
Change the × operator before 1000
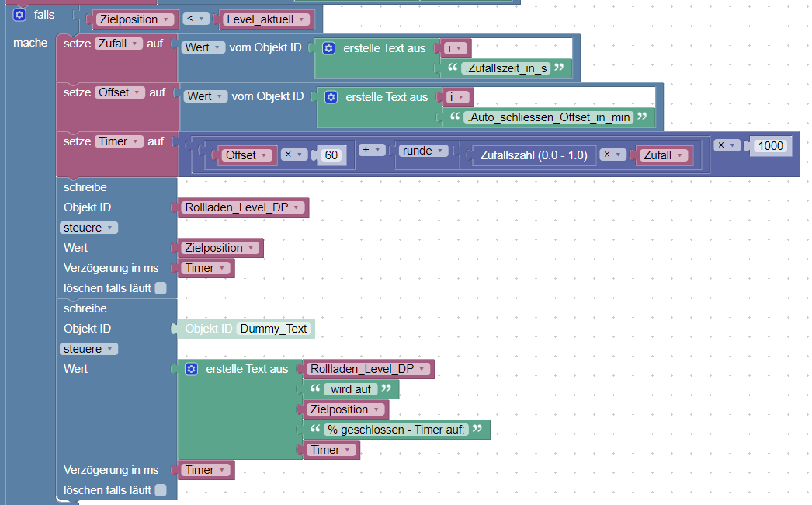pyautogui.click(x=727, y=145)
